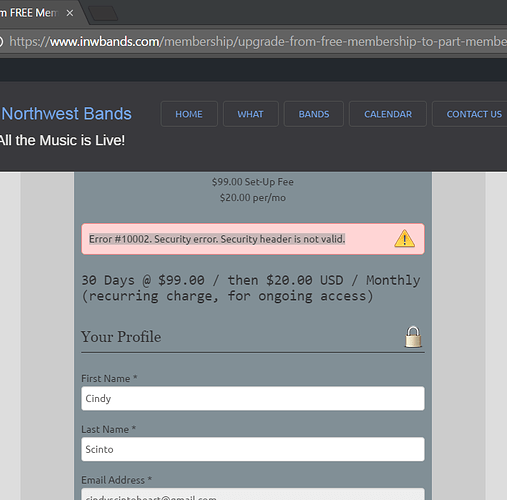Click the 30 Days recurring charge description
The width and height of the screenshot is (507, 500).
(251, 288)
